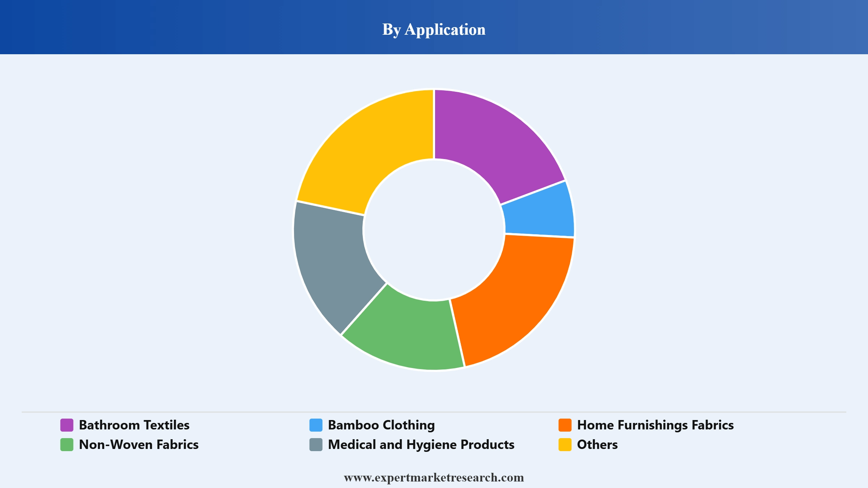868x488 pixels.
Task: Click the By Application chart title
Action: click(x=434, y=29)
